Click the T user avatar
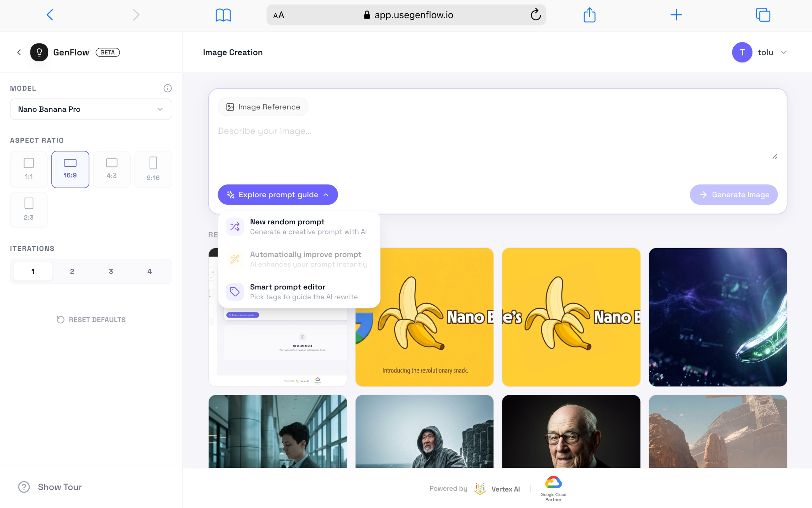 742,52
